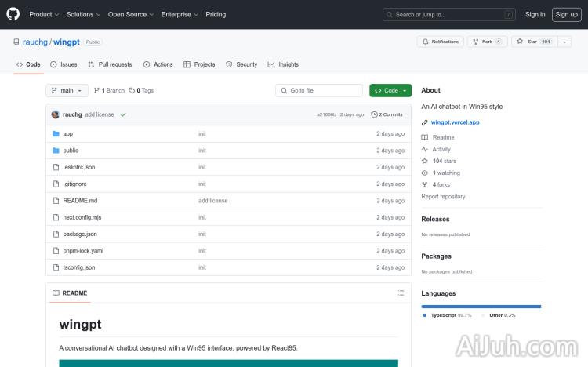Viewport: 588px width, 367px height.
Task: Open the README outline icon
Action: pyautogui.click(x=401, y=293)
